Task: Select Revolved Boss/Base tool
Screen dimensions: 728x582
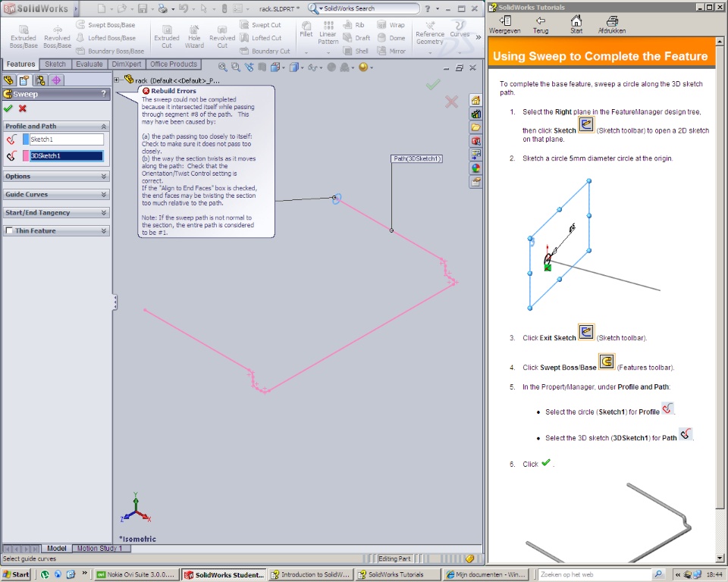Action: (x=57, y=36)
